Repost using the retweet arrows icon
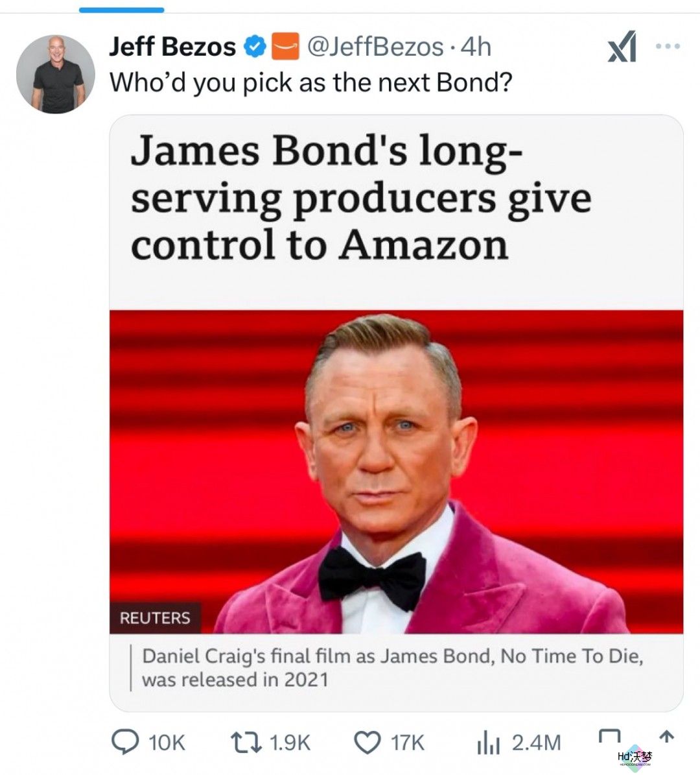This screenshot has width=700, height=775. click(246, 743)
